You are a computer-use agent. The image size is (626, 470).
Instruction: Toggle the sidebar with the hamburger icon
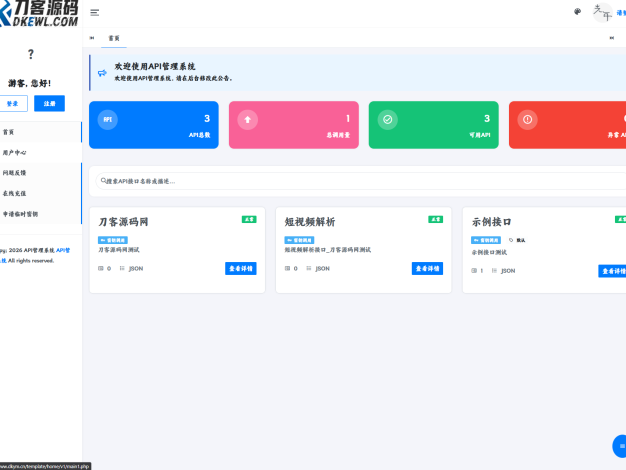pyautogui.click(x=95, y=13)
